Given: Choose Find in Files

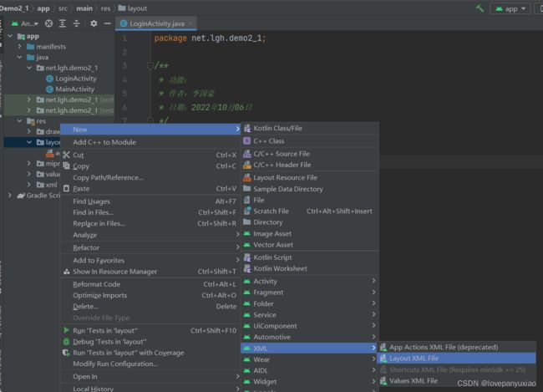Looking at the screenshot, I should pos(150,212).
